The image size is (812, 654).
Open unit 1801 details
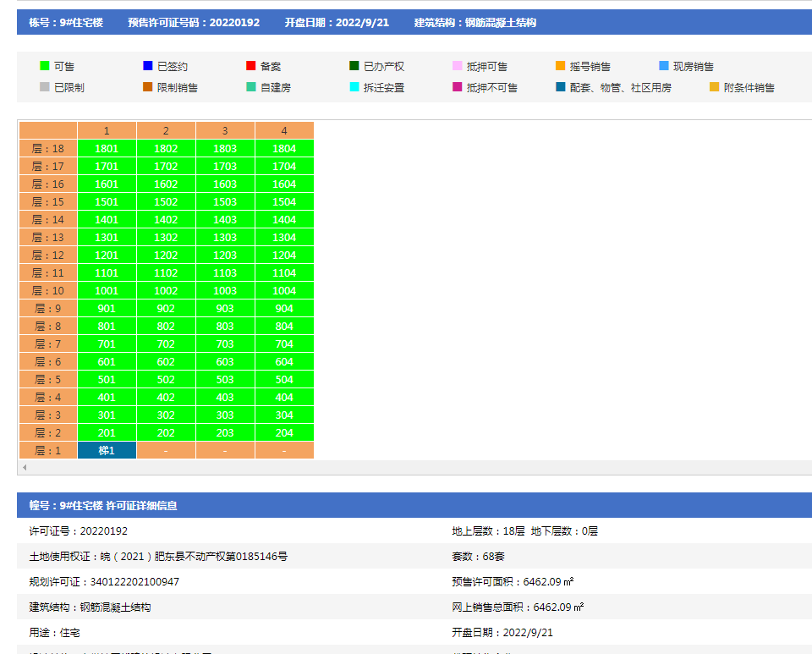[107, 149]
